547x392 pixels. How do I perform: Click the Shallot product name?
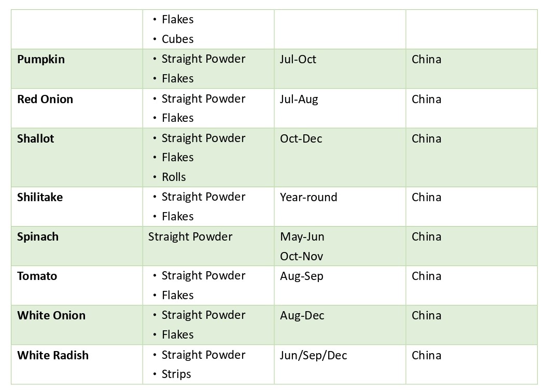pos(36,138)
